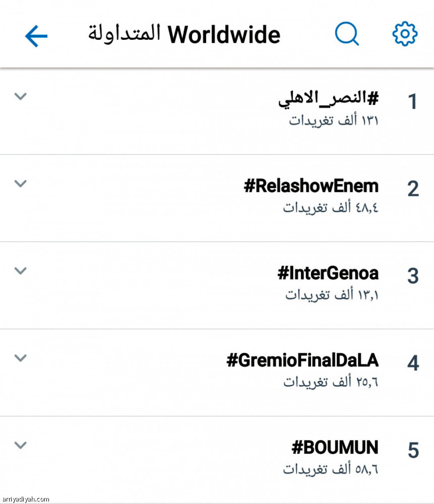Expand options for #RelashowEnem trend
Viewport: 434px width, 504px height.
20,183
